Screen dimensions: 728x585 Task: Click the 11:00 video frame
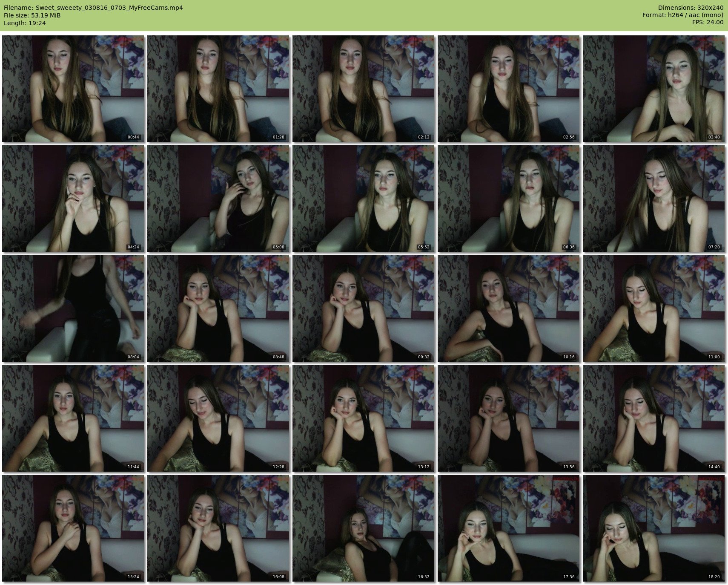coord(654,308)
